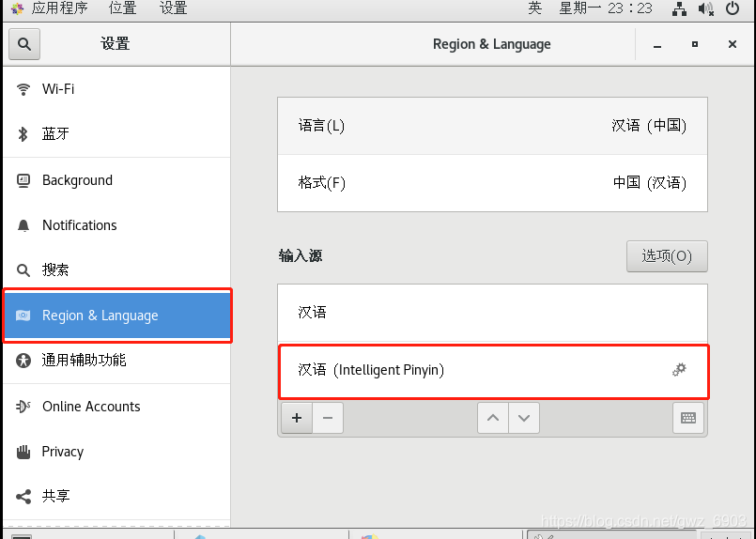Open Intelligent Pinyin preferences gear
This screenshot has width=756, height=539.
click(x=679, y=370)
